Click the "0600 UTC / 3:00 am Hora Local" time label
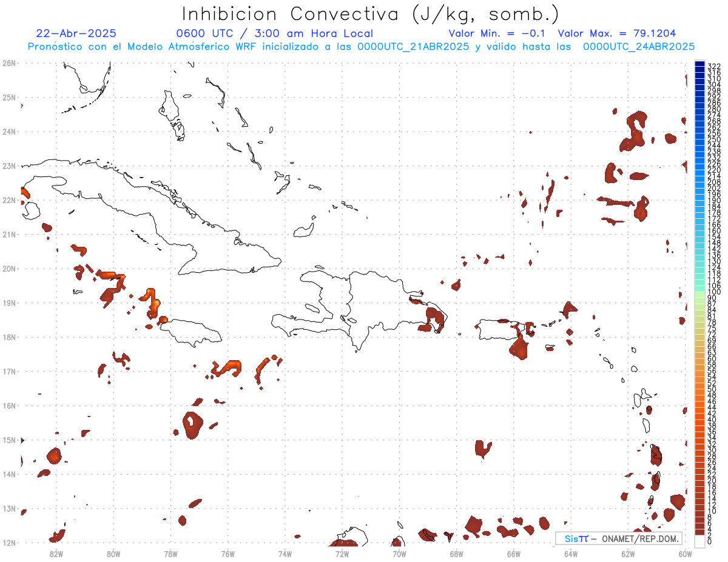728x562 pixels. 275,33
